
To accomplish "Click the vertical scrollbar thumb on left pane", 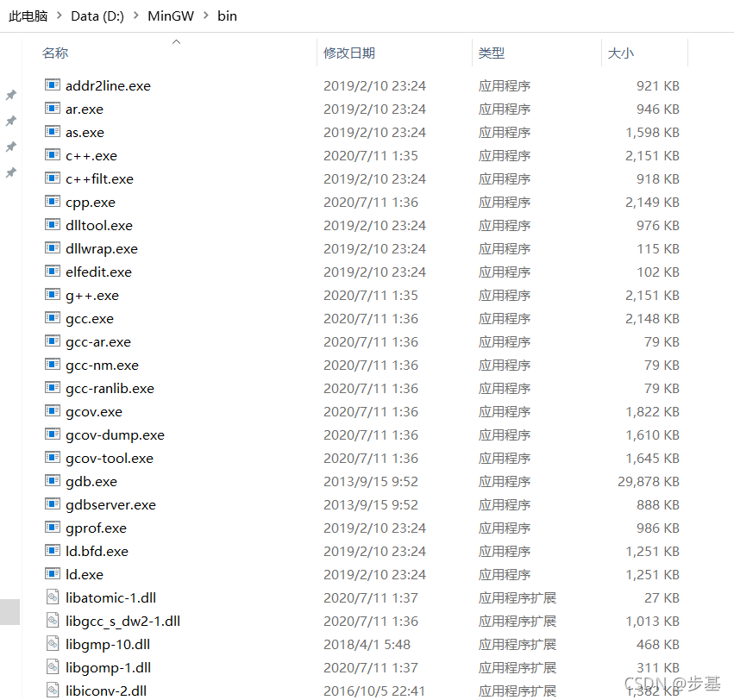I will pos(9,611).
